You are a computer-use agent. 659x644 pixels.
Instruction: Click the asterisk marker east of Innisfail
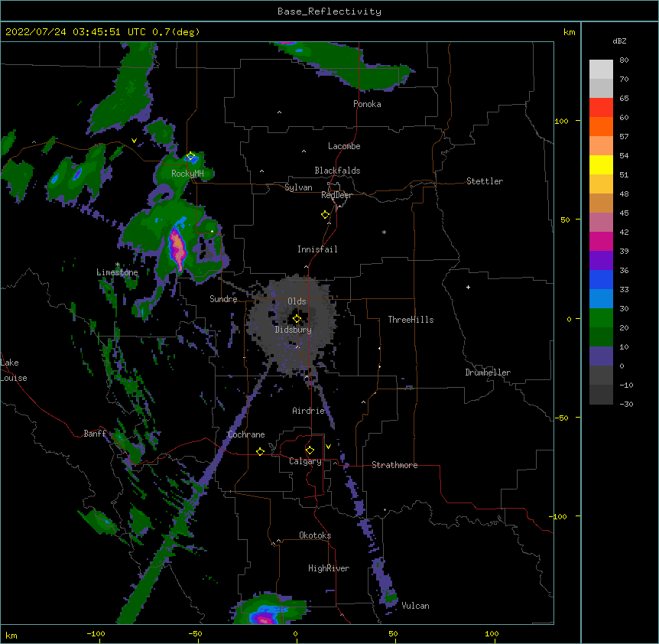coord(384,232)
